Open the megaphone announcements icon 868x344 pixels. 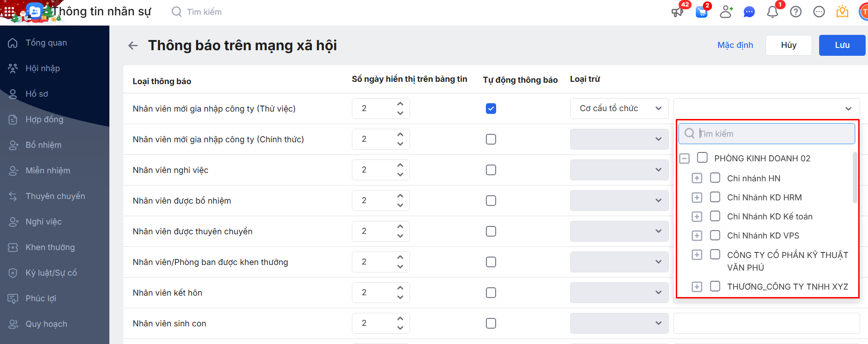677,12
